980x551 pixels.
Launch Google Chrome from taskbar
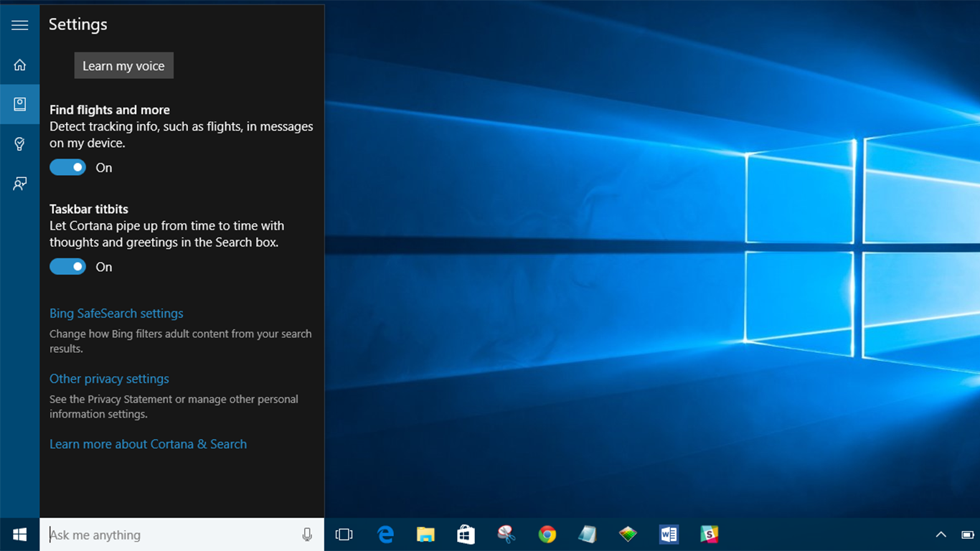[547, 534]
